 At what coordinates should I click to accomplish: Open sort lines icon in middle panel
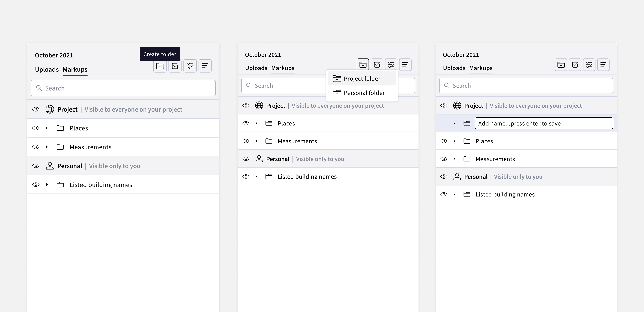405,65
